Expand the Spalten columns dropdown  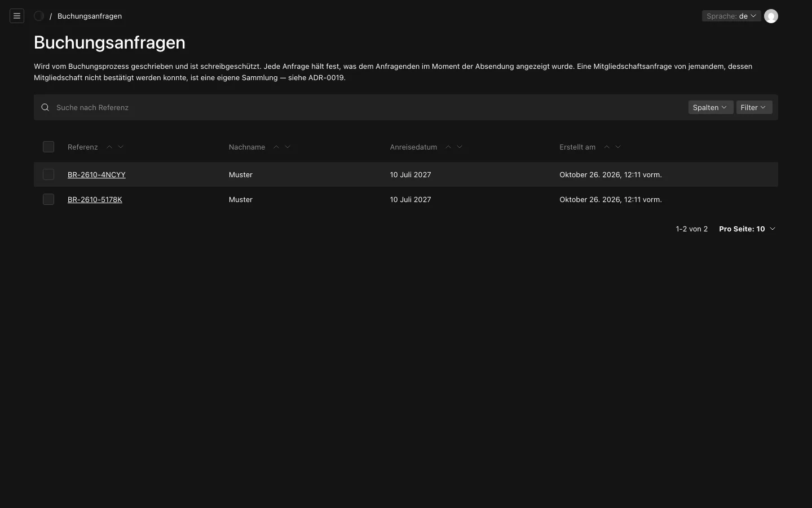click(710, 107)
